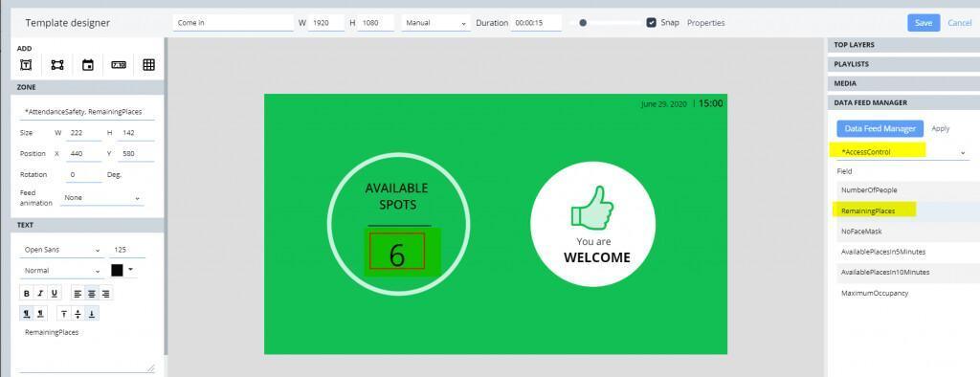Click the zone width field 222
Image resolution: width=980 pixels, height=377 pixels.
point(83,133)
